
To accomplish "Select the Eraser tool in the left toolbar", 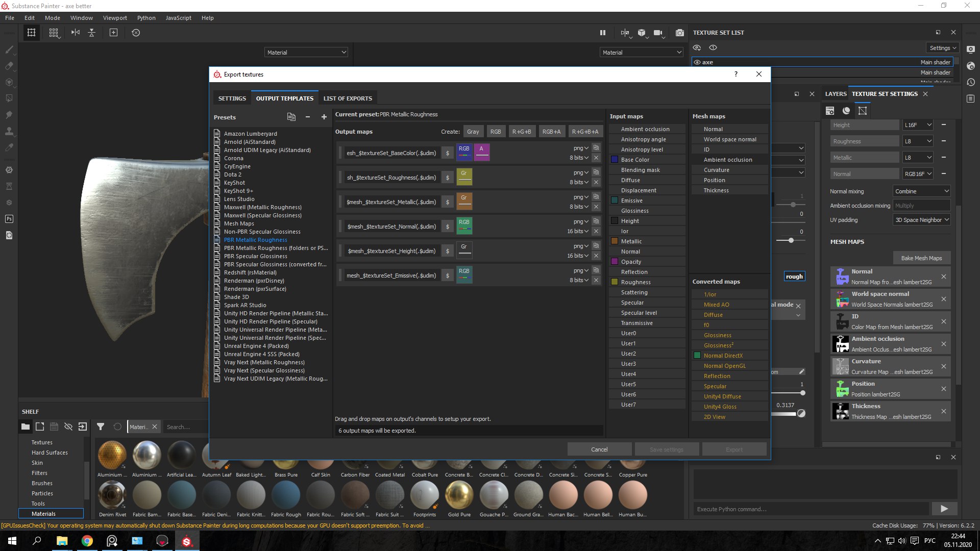I will click(x=9, y=66).
